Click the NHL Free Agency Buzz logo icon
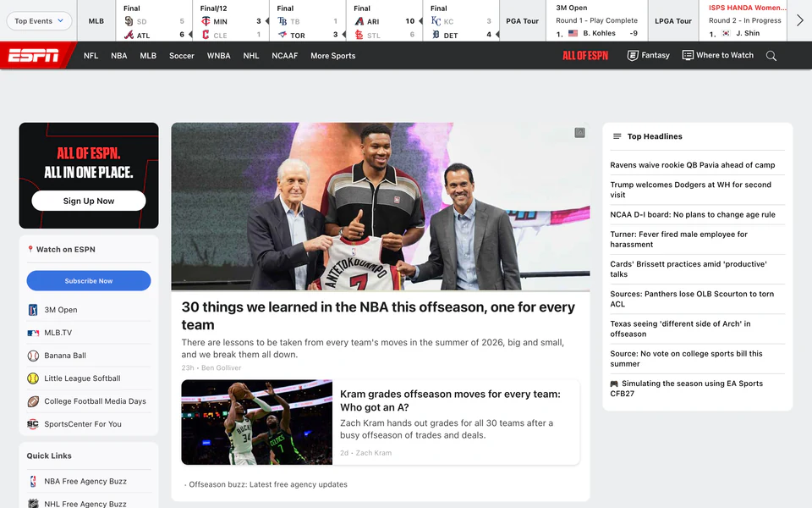This screenshot has height=508, width=812. pyautogui.click(x=33, y=503)
